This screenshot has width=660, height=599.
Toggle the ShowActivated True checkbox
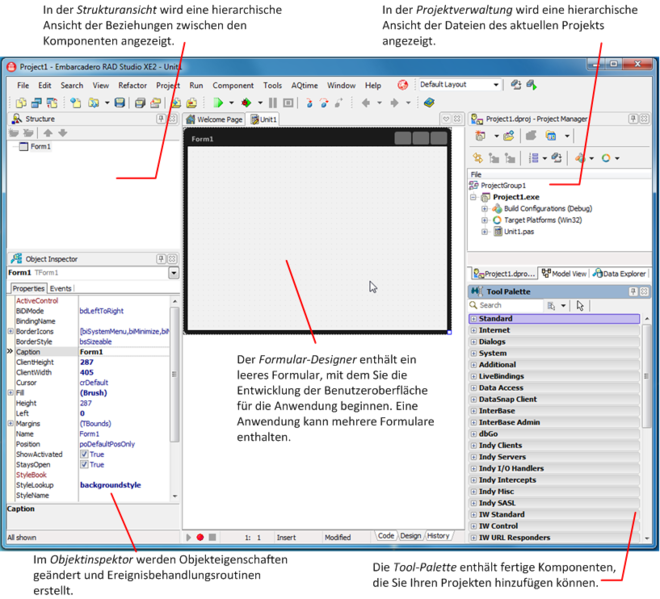tap(84, 454)
